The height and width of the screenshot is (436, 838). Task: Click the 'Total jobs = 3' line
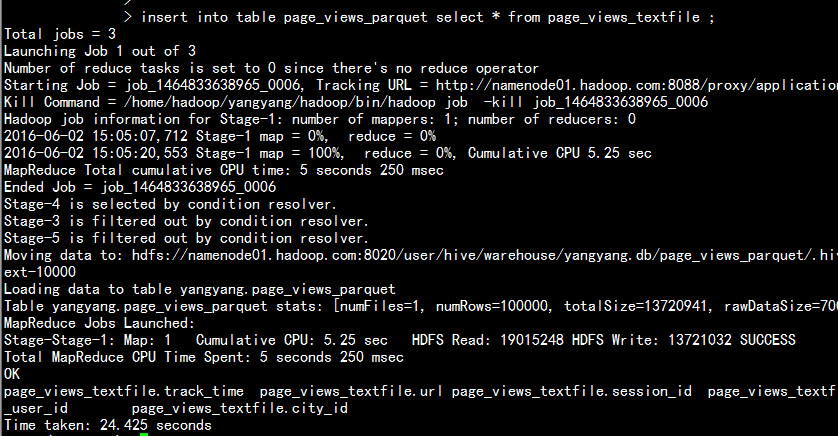point(60,34)
